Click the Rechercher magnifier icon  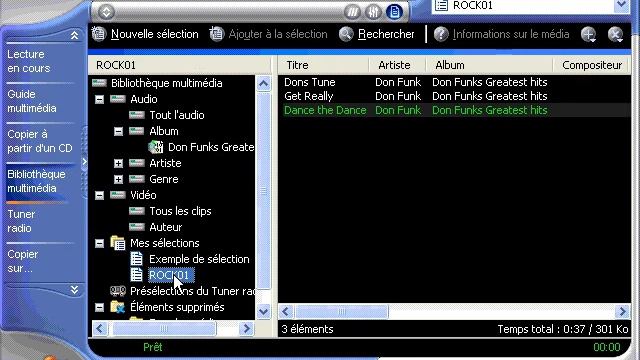click(346, 34)
